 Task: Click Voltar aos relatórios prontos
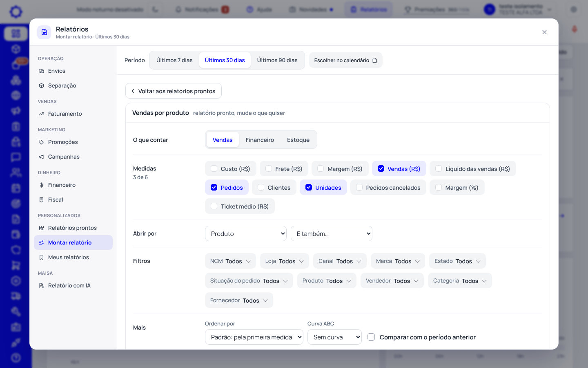[174, 91]
